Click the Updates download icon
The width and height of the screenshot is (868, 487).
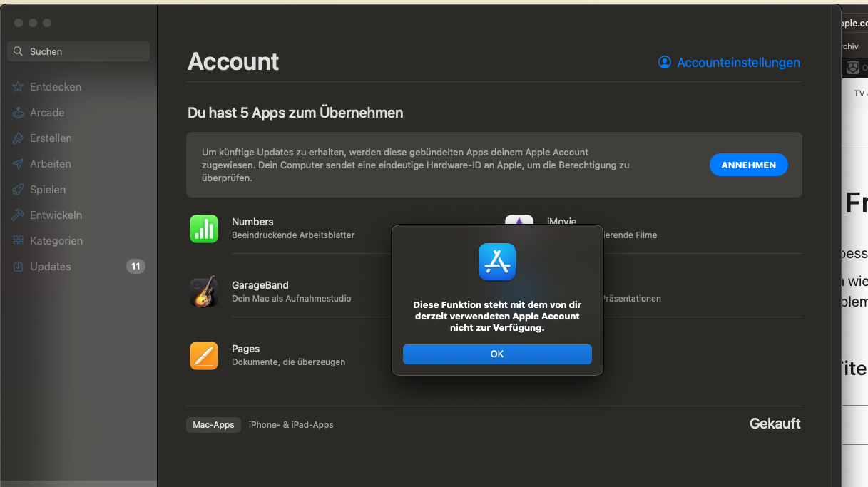[x=18, y=267]
